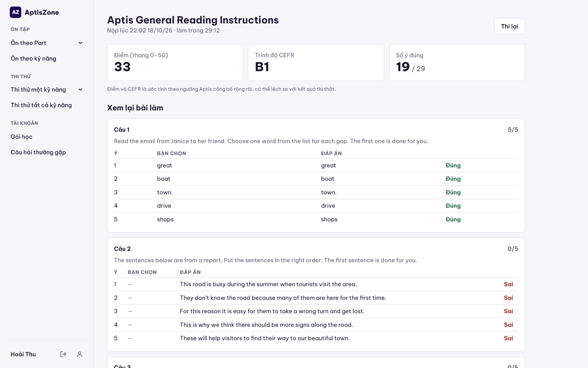
Task: Open the user profile icon
Action: (x=79, y=354)
